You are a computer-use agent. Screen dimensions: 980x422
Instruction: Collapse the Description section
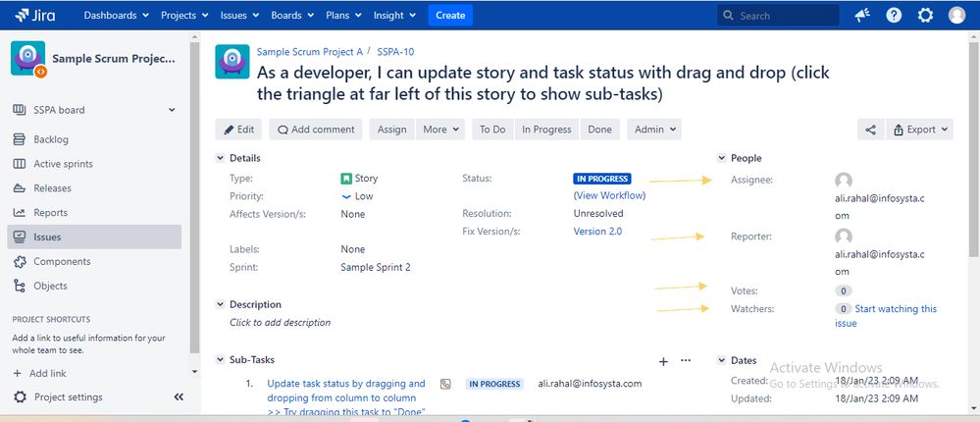pos(220,304)
